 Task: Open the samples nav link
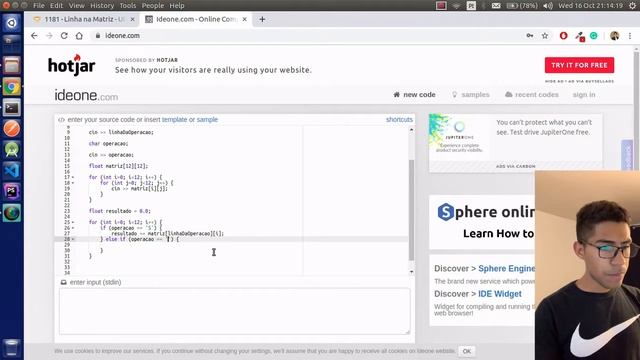pyautogui.click(x=471, y=95)
